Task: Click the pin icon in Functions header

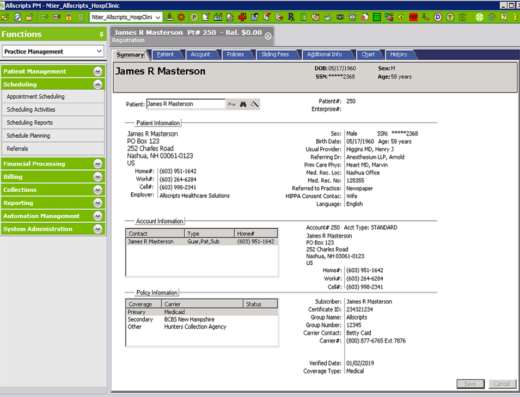Action: point(101,34)
